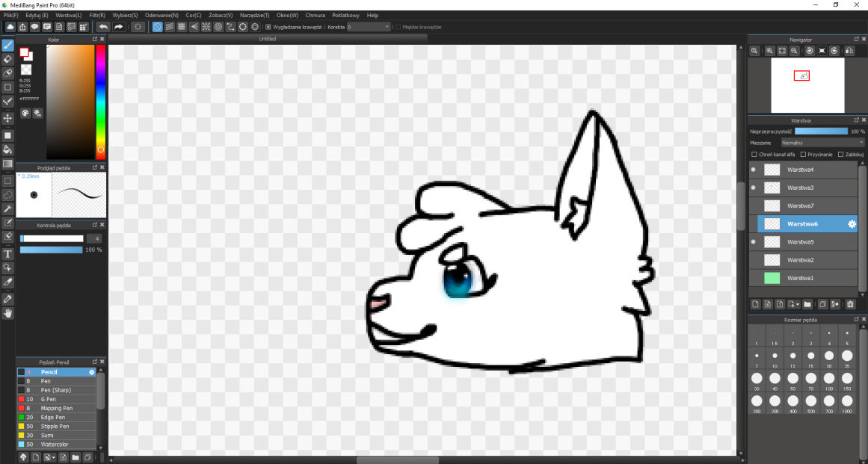The height and width of the screenshot is (464, 868).
Task: Click the Redo arrow in toolbar
Action: coord(118,27)
